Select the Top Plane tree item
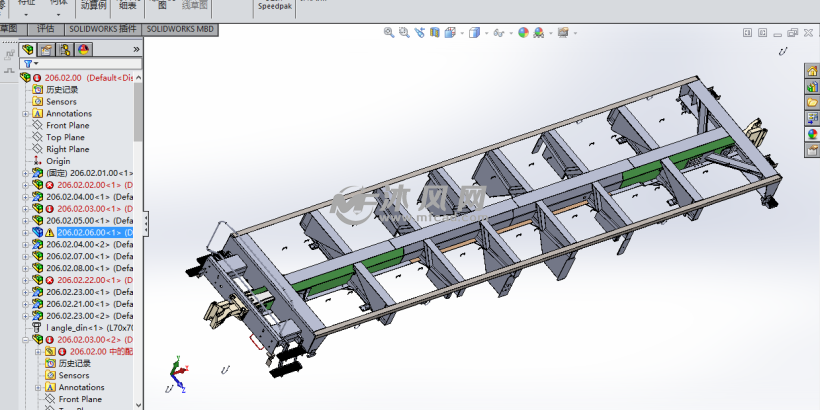This screenshot has height=410, width=820. [65, 138]
